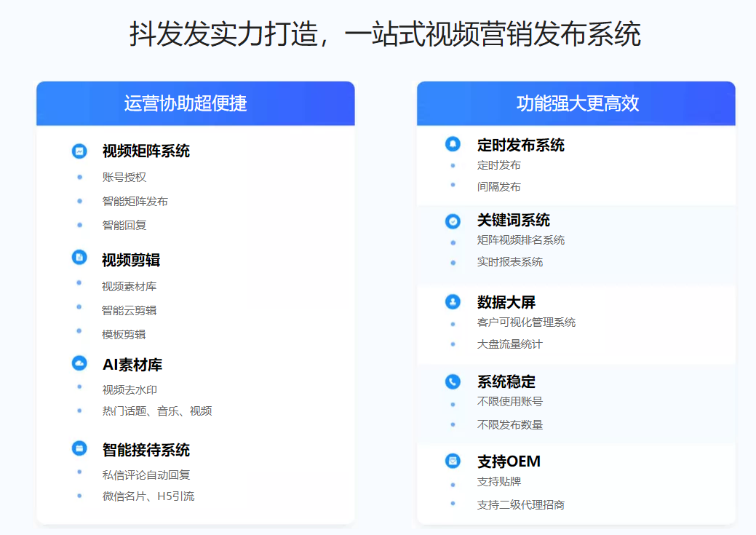
Task: Click the 视频去水印 item
Action: point(130,390)
